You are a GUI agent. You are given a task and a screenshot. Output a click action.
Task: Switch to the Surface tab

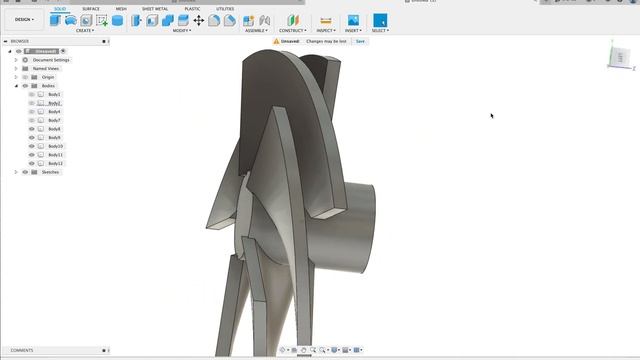[91, 9]
